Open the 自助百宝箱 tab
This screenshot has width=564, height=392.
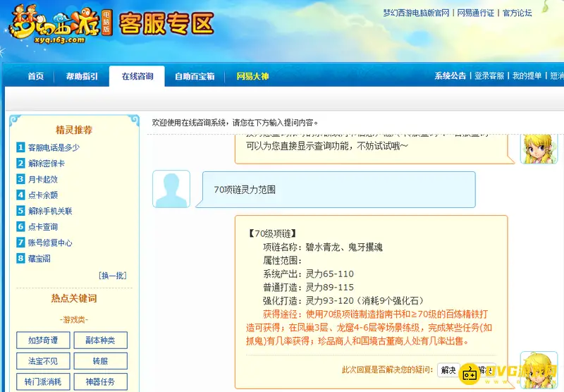195,76
